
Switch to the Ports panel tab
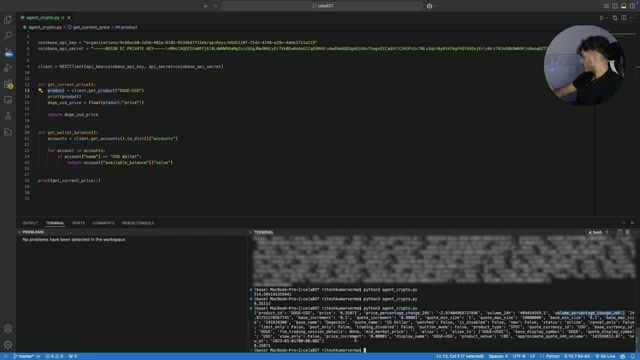[78, 223]
